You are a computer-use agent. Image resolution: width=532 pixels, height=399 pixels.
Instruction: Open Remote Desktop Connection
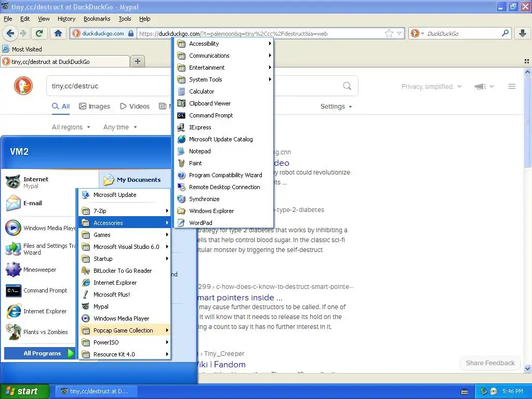tap(224, 187)
